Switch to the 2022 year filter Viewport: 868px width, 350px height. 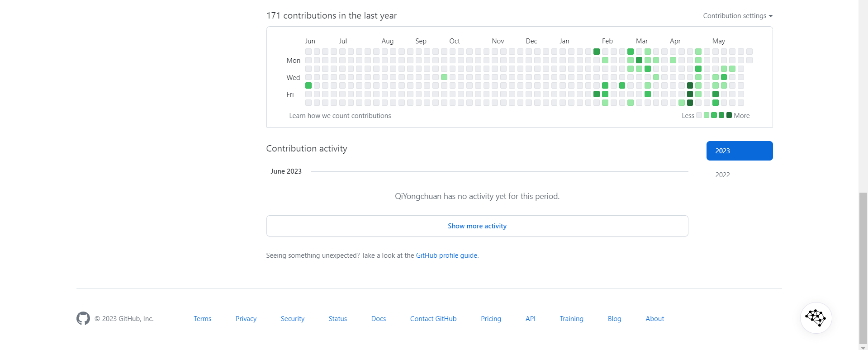(722, 175)
